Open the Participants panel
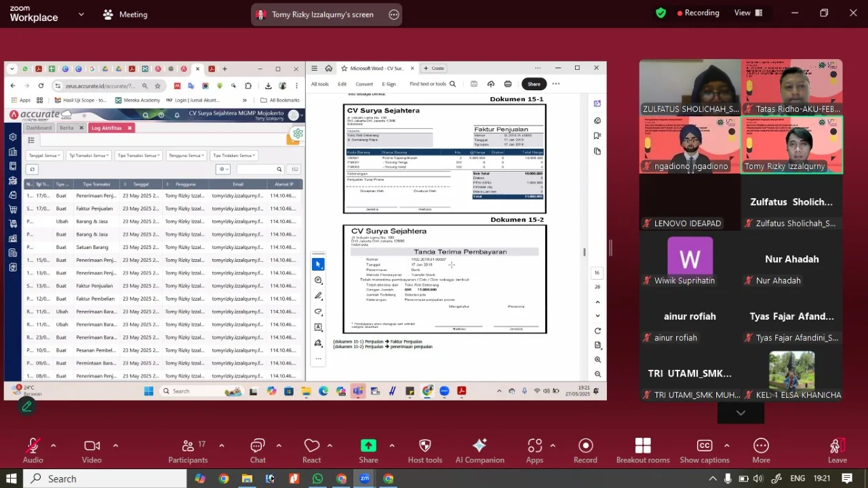The height and width of the screenshot is (488, 868). (188, 450)
